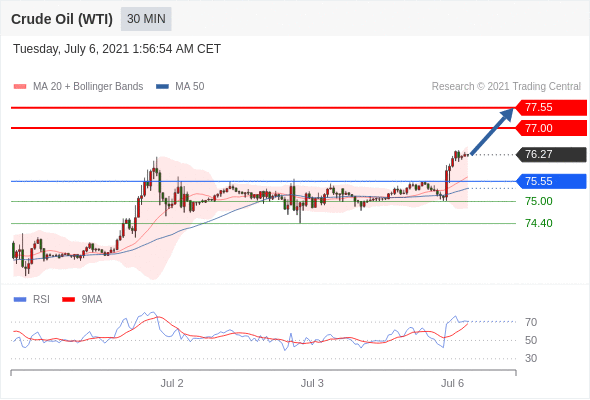Click the Jul 2 date axis label

[172, 383]
